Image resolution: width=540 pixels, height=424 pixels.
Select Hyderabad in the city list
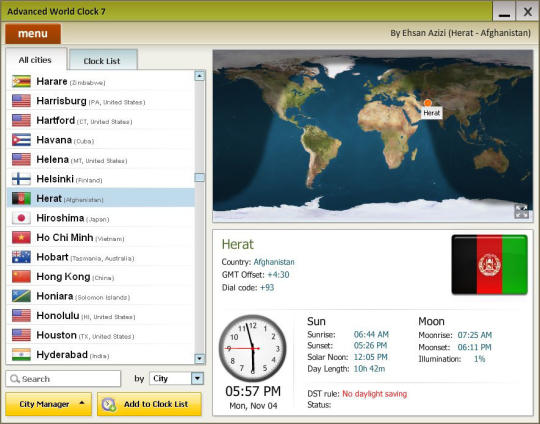pos(101,355)
